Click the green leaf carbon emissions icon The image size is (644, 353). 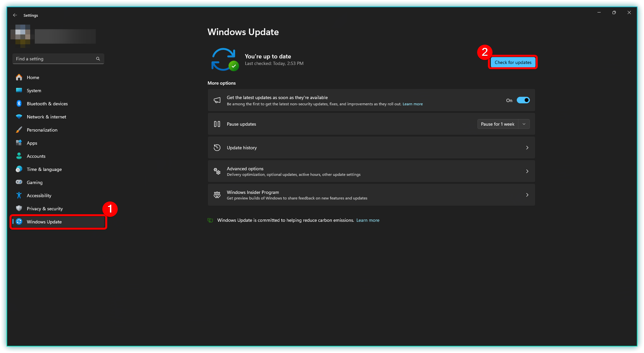coord(211,220)
